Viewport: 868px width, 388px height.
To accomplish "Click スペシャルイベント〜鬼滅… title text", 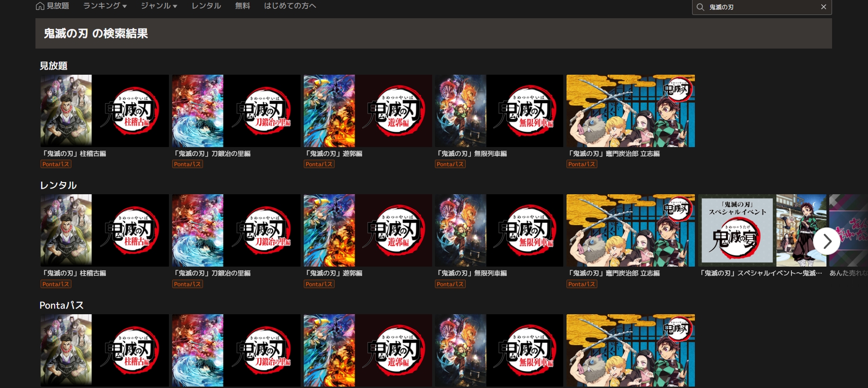I will coord(760,273).
